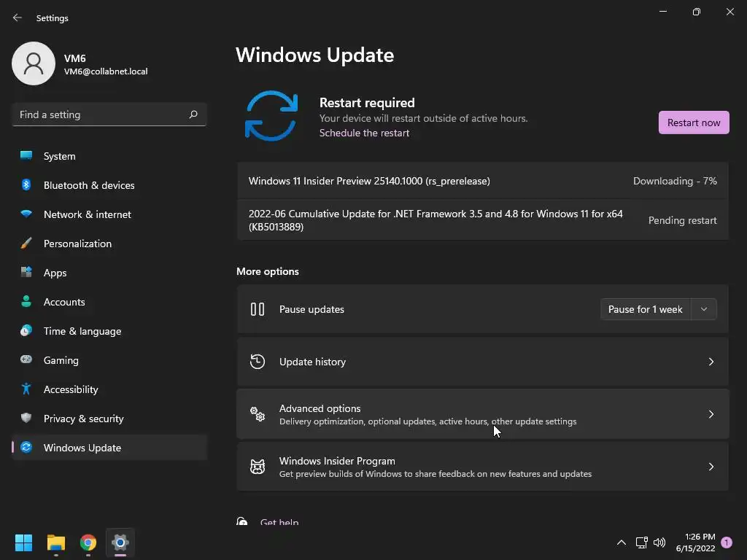Click Windows Insider Program label

click(x=337, y=461)
